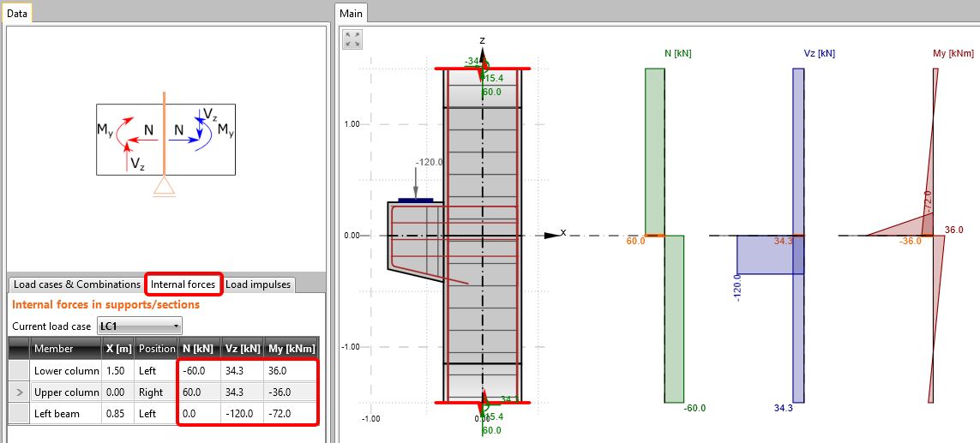Select the -120.0 load arrow on the beam
This screenshot has width=980, height=443.
point(415,182)
